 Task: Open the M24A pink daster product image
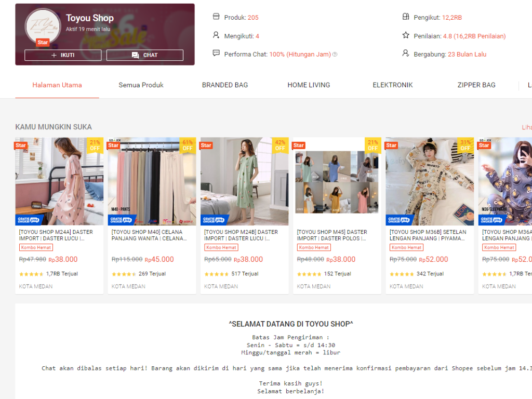coord(59,181)
